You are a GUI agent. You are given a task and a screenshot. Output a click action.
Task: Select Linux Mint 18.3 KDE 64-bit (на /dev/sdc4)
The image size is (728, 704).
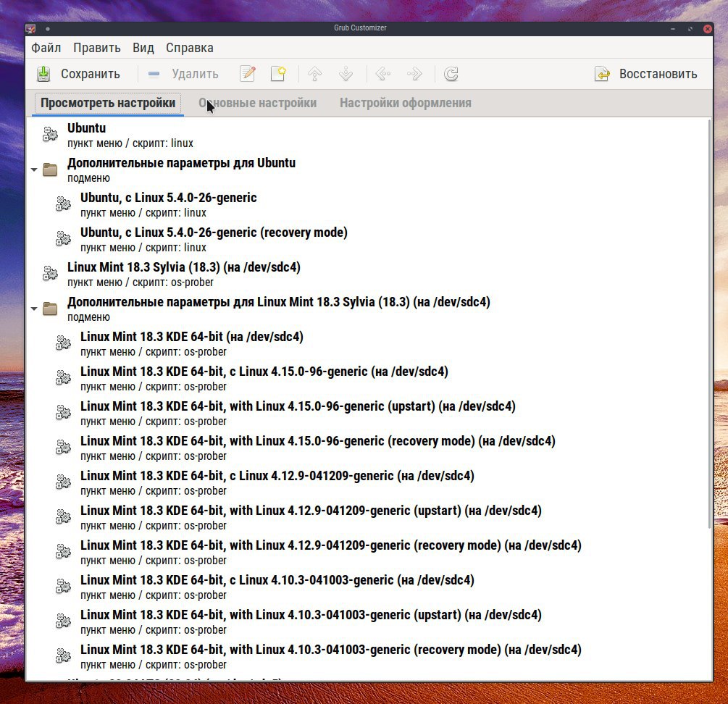click(x=367, y=344)
